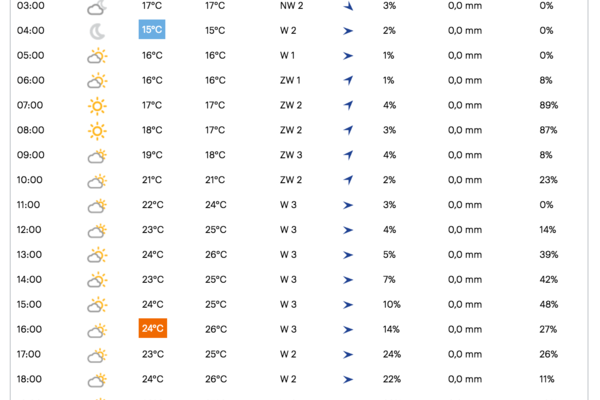The width and height of the screenshot is (600, 400).
Task: Select the 09:00 hourly forecast row time
Action: 31,155
